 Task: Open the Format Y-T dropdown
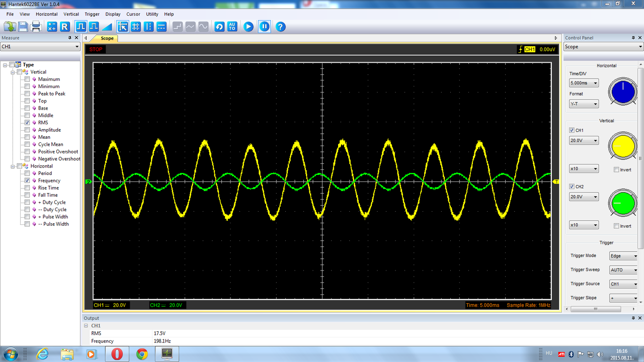click(x=584, y=104)
